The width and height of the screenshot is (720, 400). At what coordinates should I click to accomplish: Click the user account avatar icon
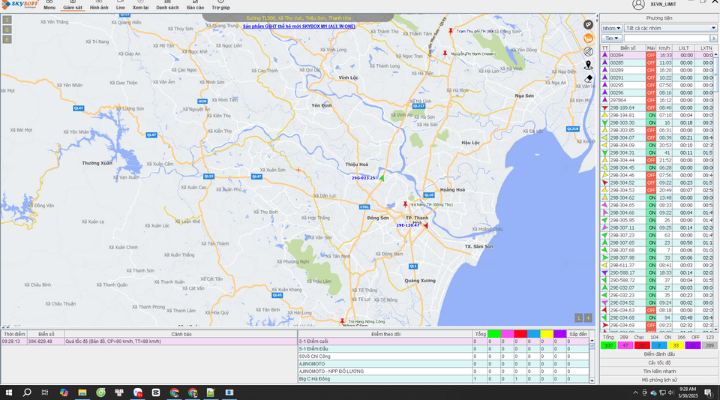tap(638, 5)
